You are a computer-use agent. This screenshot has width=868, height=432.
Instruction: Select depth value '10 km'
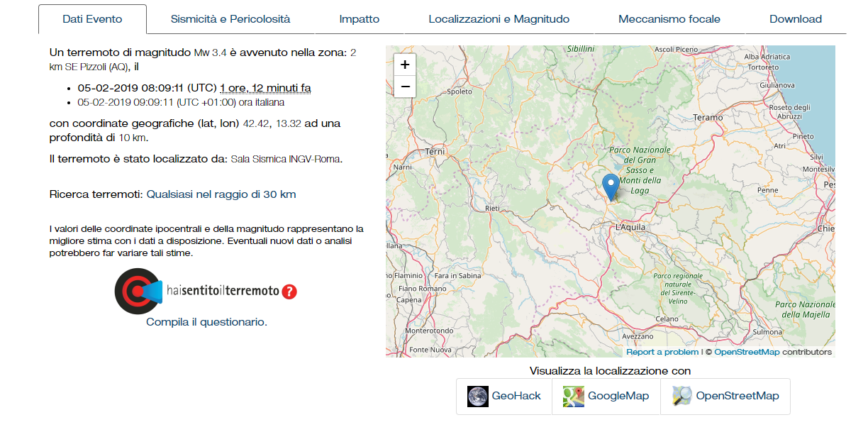133,138
